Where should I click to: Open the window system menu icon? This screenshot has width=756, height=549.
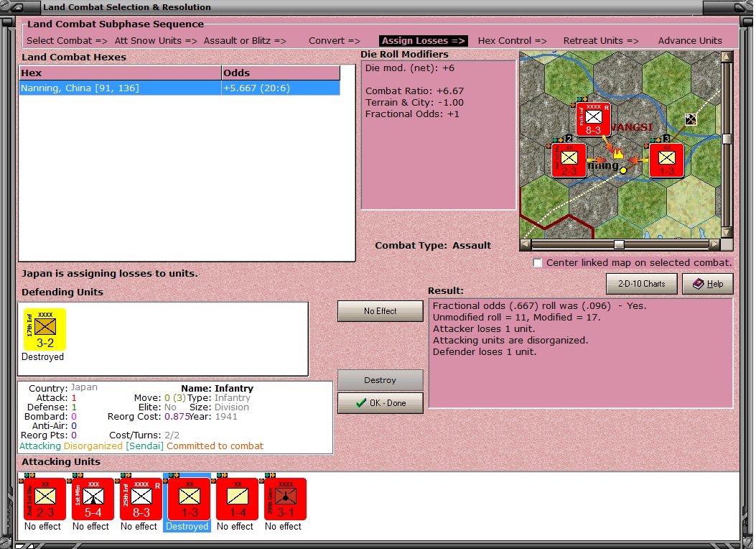(x=16, y=6)
